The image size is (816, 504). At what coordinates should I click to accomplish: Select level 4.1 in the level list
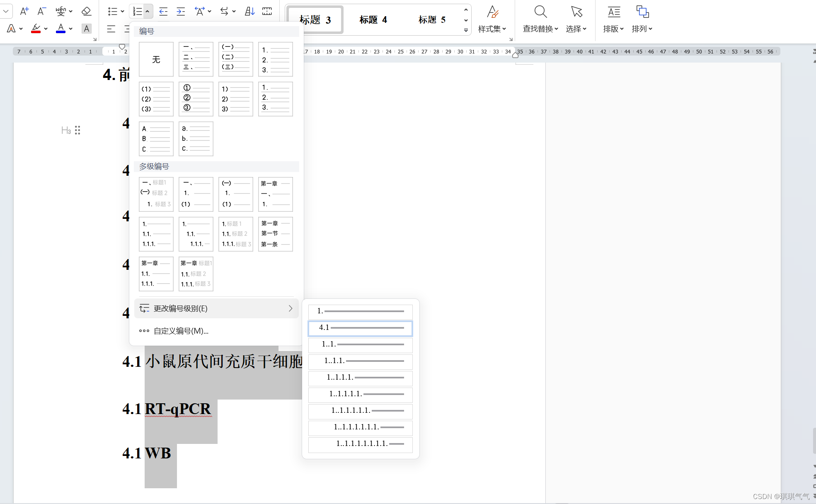360,328
